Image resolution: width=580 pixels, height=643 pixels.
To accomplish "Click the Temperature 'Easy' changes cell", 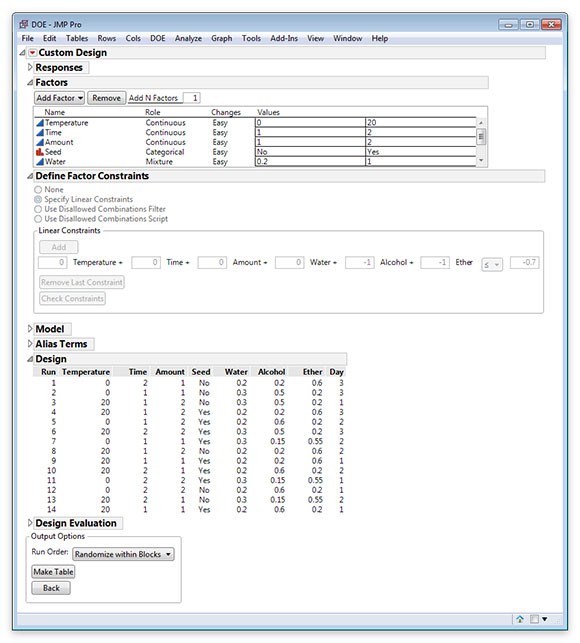I will tap(220, 123).
